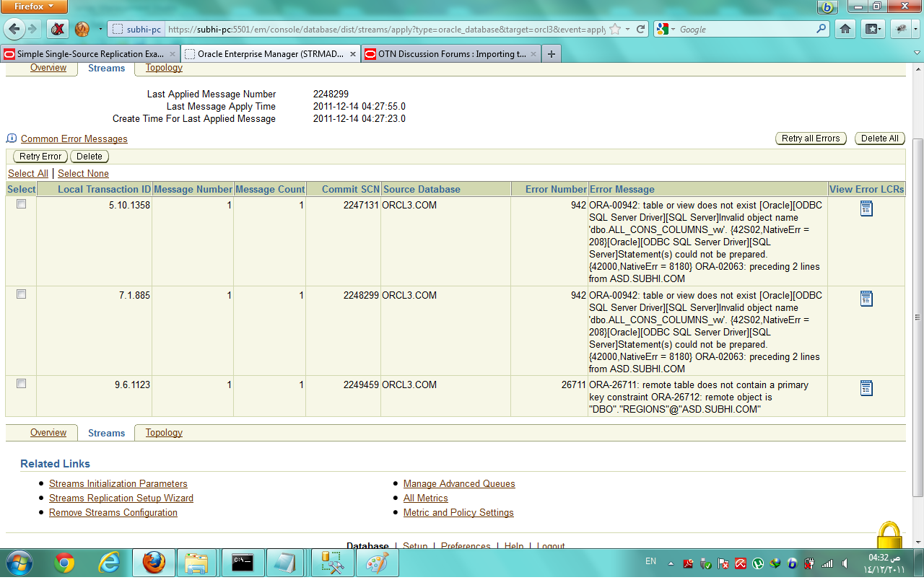
Task: Select the checkbox for transaction 5.10.1358
Action: (x=21, y=204)
